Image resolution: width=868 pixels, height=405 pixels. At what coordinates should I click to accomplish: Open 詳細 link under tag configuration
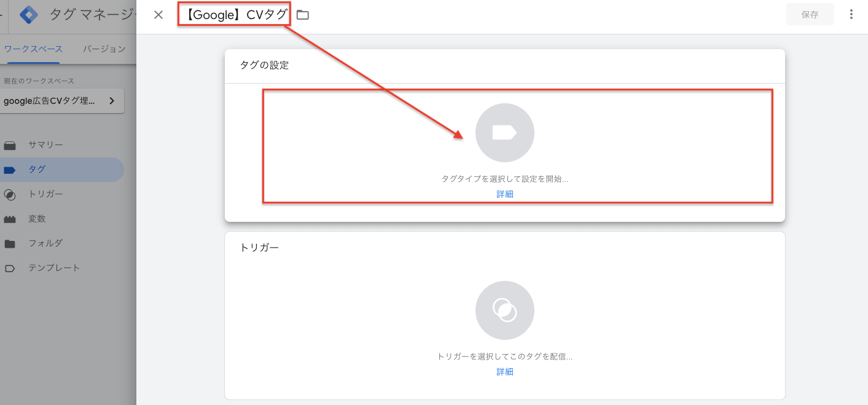[x=505, y=194]
